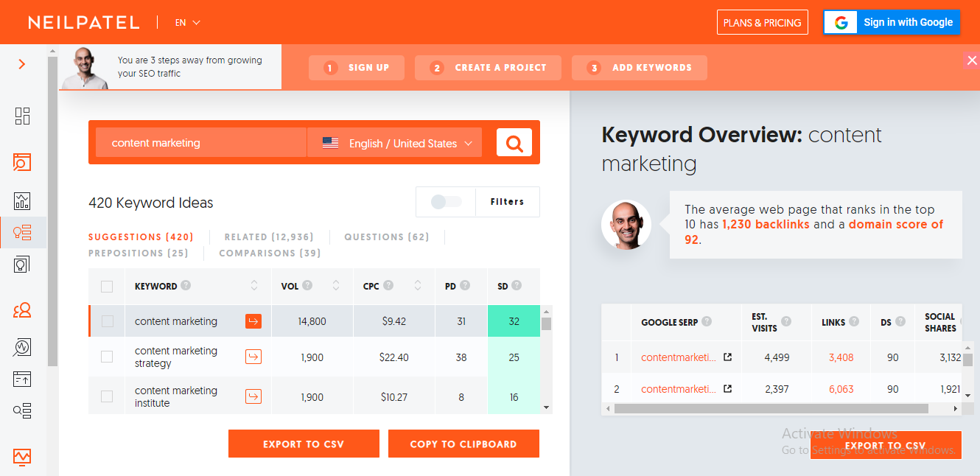Click the orange search magnifier button
Image resolution: width=980 pixels, height=476 pixels.
(514, 142)
